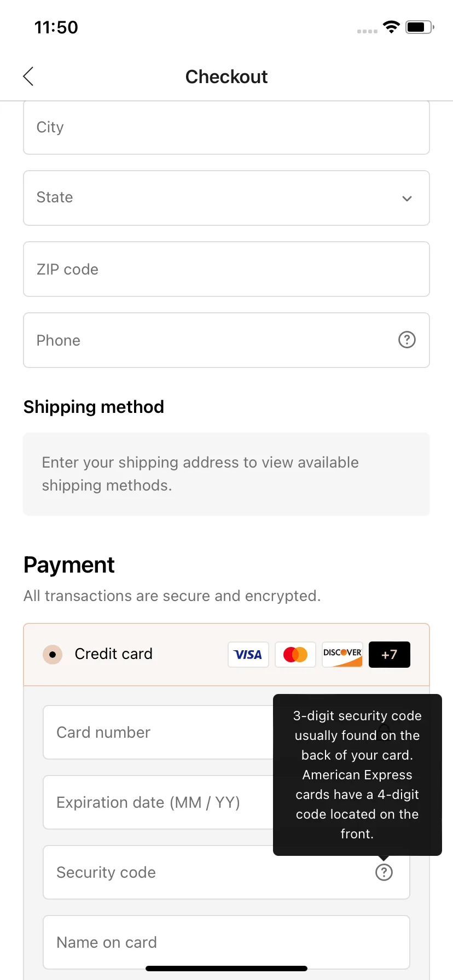Click the Visa card logo
The height and width of the screenshot is (980, 453).
pos(248,655)
